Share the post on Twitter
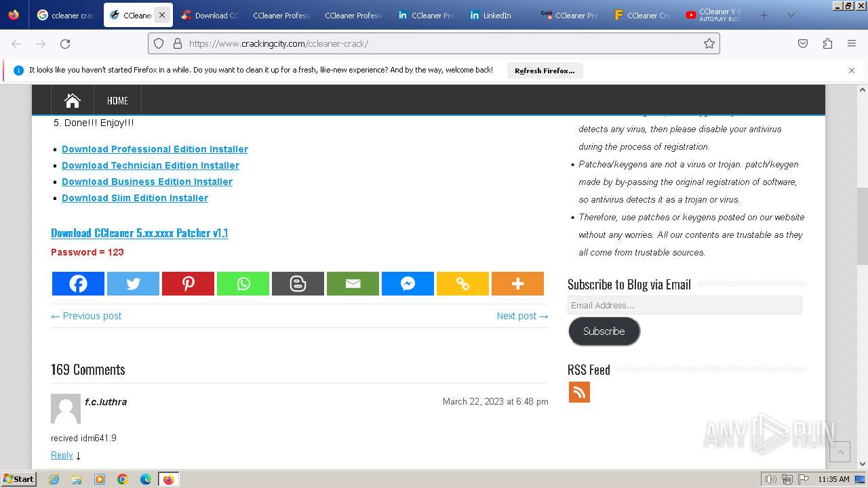Image resolution: width=868 pixels, height=488 pixels. pyautogui.click(x=133, y=284)
